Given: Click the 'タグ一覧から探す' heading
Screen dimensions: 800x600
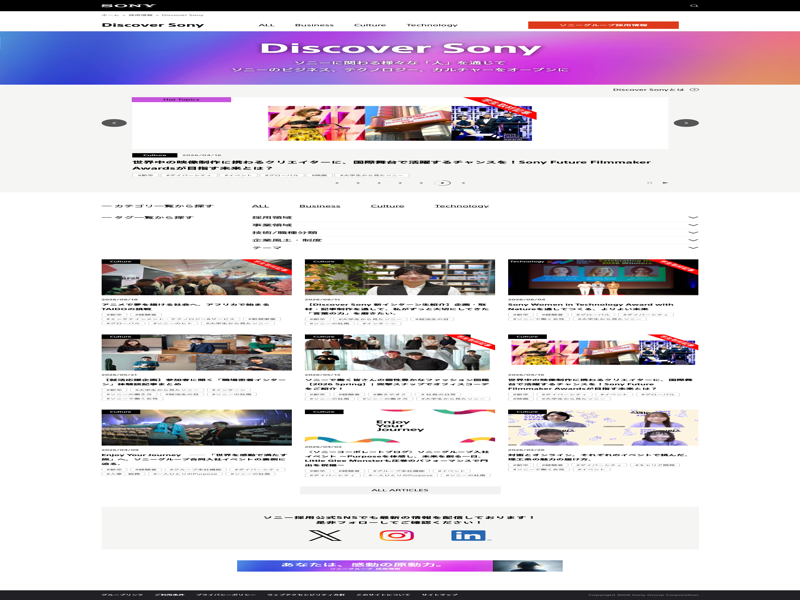Looking at the screenshot, I should 147,217.
